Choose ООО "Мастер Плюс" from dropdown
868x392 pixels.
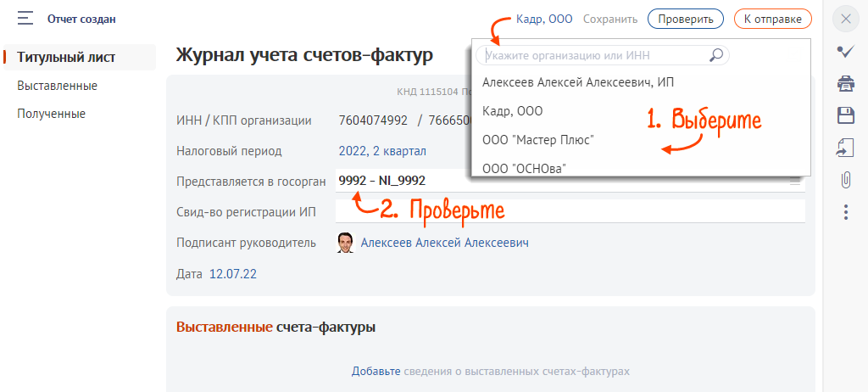click(x=537, y=139)
